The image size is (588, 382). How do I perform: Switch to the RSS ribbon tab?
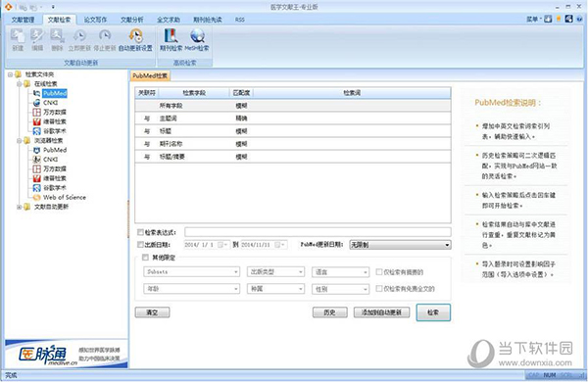240,20
